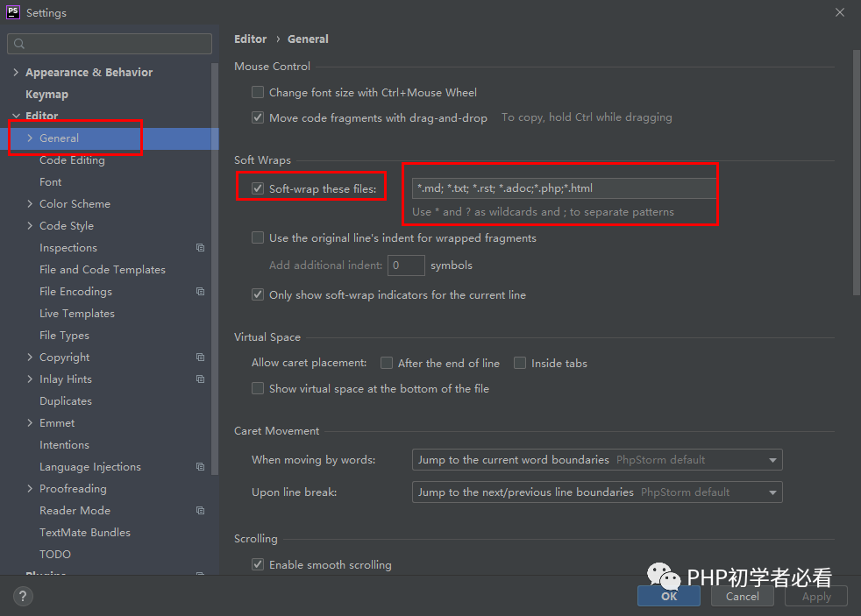The width and height of the screenshot is (861, 616).
Task: Select Keymap in the settings tree
Action: pos(46,95)
